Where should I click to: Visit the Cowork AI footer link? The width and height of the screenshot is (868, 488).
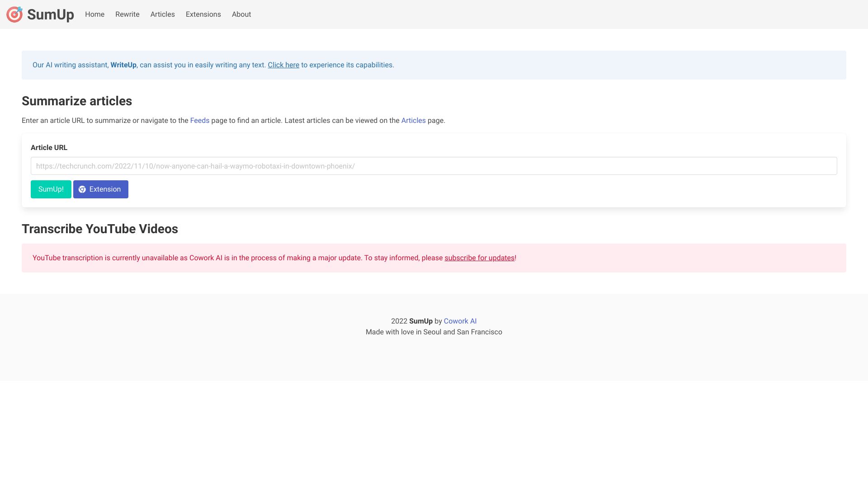coord(460,321)
